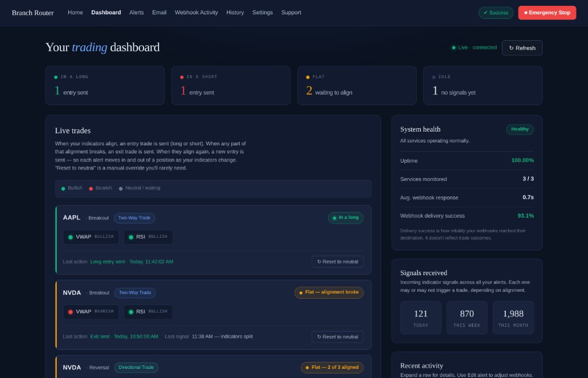The image size is (588, 378).
Task: Click the System health heading
Action: click(x=420, y=129)
